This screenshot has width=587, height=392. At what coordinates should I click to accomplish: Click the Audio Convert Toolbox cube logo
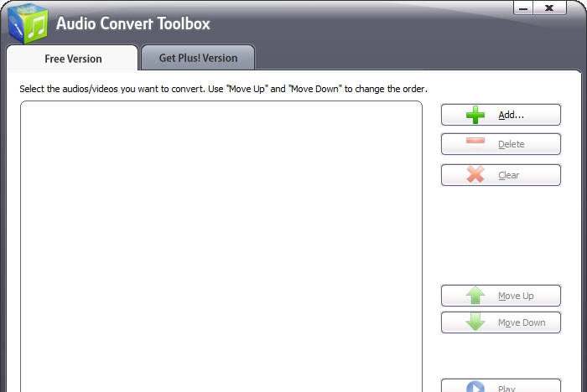pos(28,23)
